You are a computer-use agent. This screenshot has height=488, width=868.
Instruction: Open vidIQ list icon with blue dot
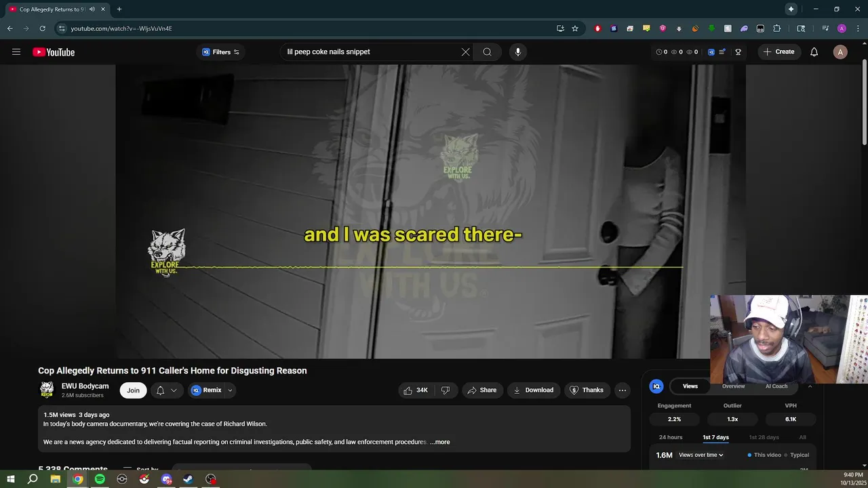click(723, 52)
